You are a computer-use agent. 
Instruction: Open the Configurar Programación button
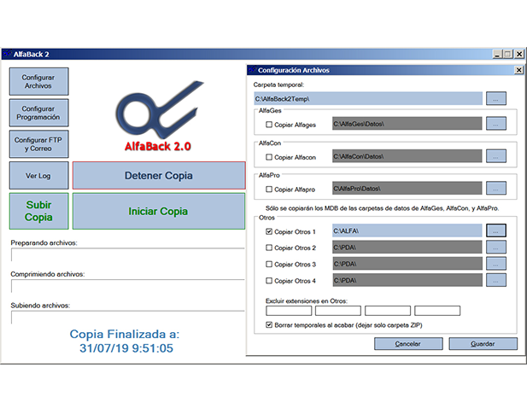point(38,113)
